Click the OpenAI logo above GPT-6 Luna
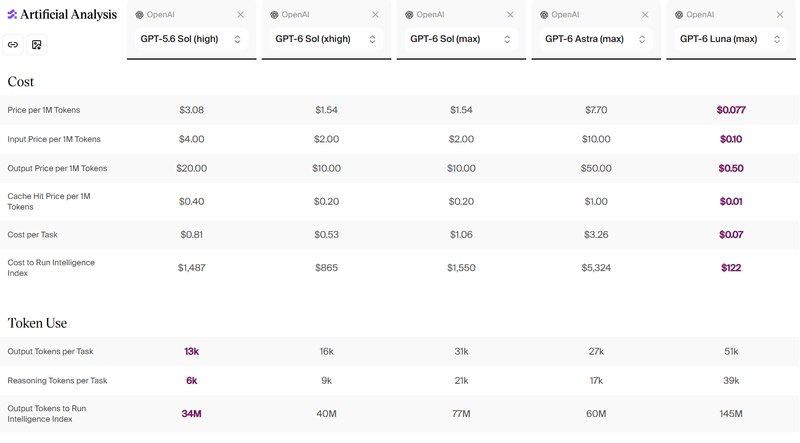The width and height of the screenshot is (800, 443). (679, 15)
